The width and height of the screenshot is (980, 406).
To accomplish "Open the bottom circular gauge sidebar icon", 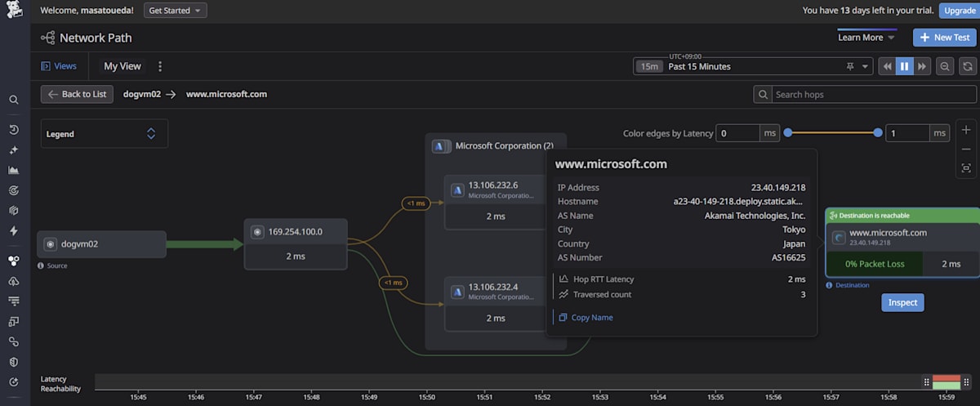I will click(14, 381).
